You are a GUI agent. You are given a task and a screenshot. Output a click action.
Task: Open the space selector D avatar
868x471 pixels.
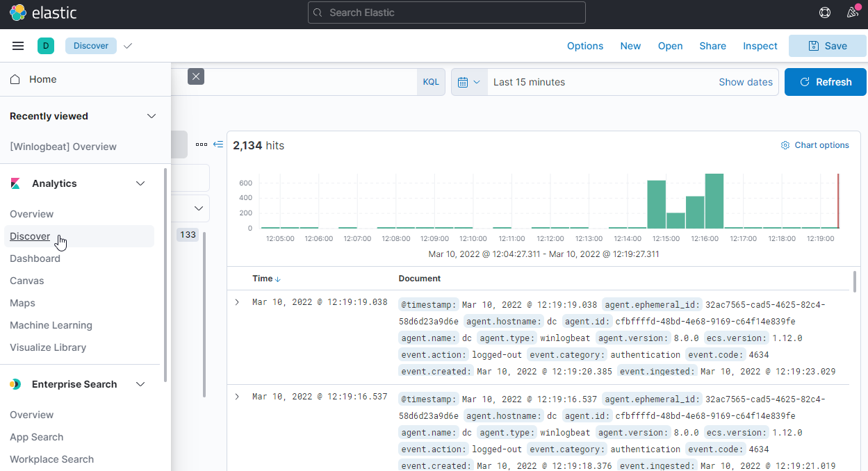(x=46, y=46)
